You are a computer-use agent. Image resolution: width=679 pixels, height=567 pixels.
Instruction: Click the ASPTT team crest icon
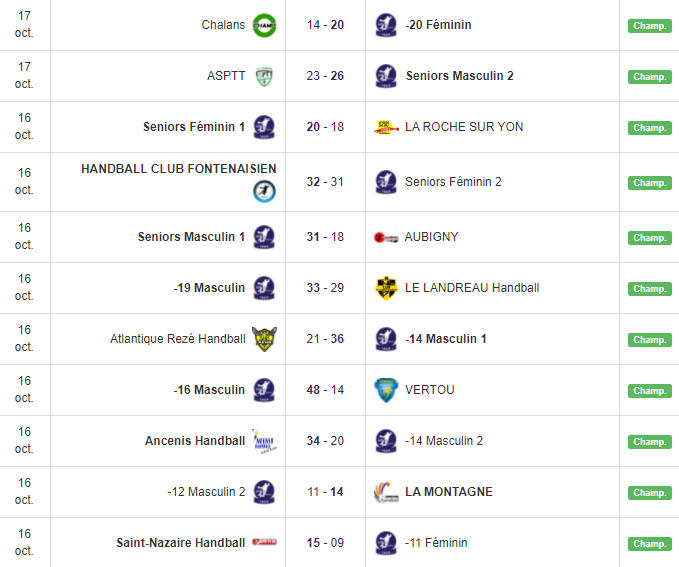coord(264,76)
